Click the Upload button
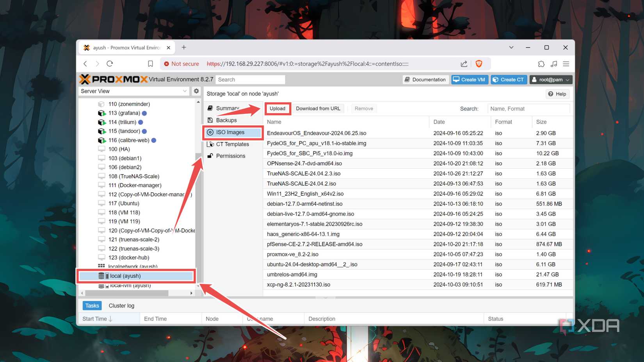Screen dimensions: 644x362 pos(277,108)
